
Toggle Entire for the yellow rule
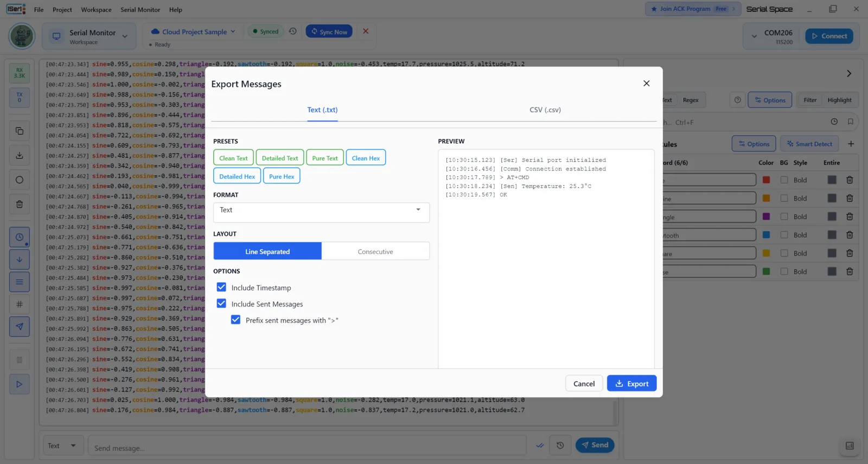click(832, 253)
